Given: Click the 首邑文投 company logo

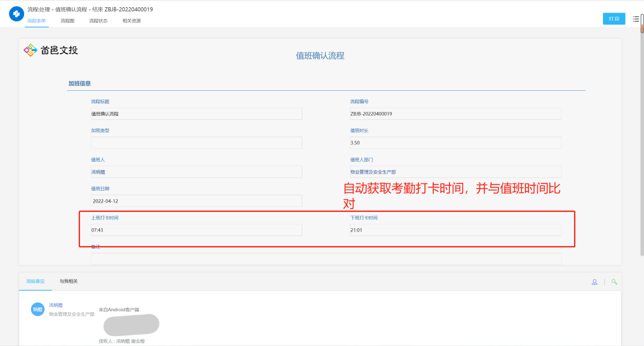Looking at the screenshot, I should click(51, 50).
